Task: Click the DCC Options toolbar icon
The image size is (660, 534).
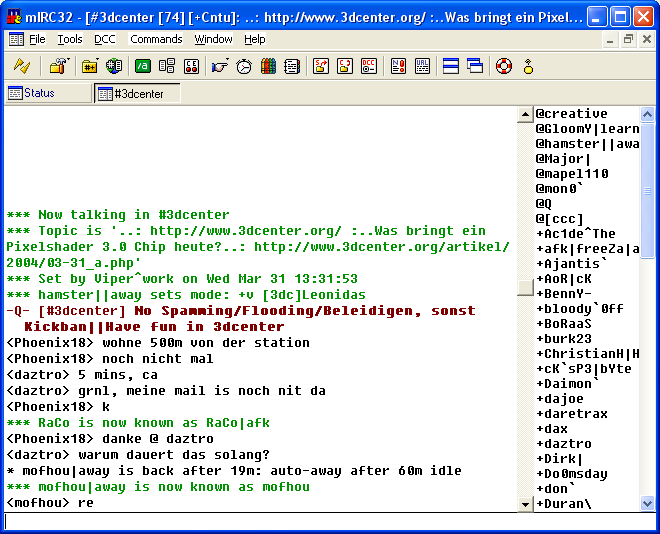Action: click(369, 66)
